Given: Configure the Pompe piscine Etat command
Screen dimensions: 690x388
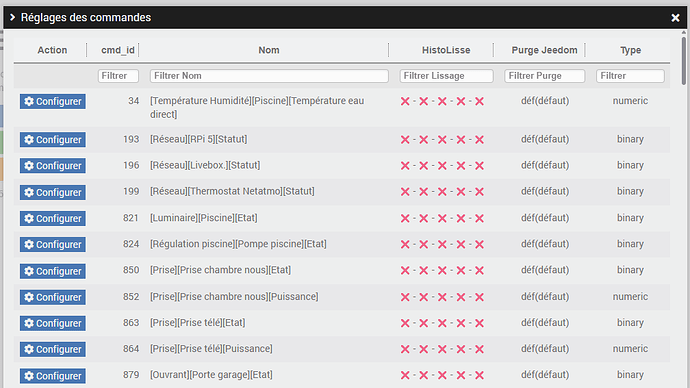Looking at the screenshot, I should pos(52,244).
